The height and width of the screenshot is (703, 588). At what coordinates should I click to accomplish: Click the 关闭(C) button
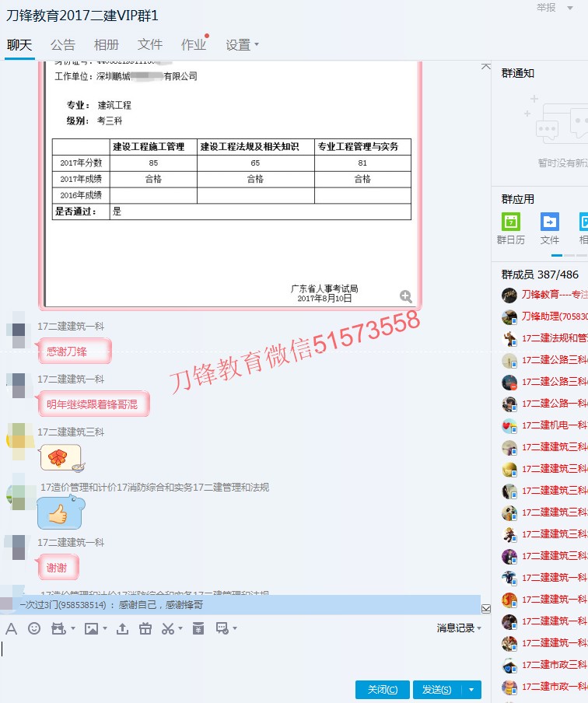point(383,690)
